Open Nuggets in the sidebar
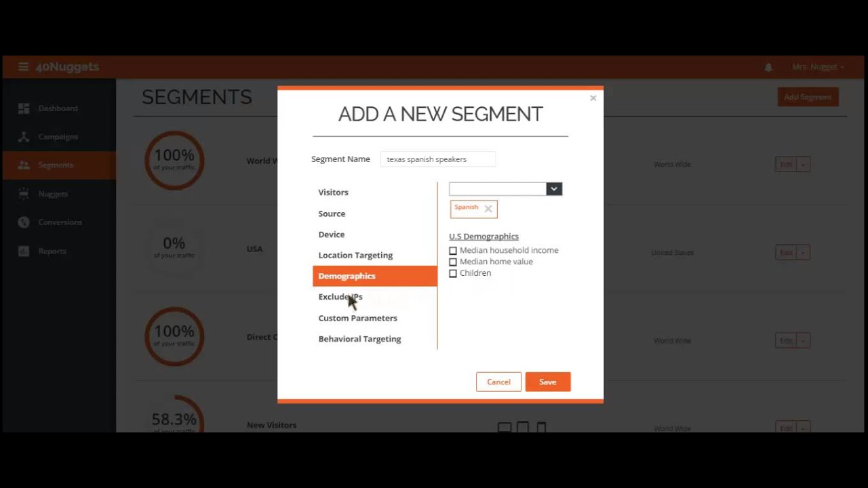This screenshot has width=868, height=488. point(58,194)
